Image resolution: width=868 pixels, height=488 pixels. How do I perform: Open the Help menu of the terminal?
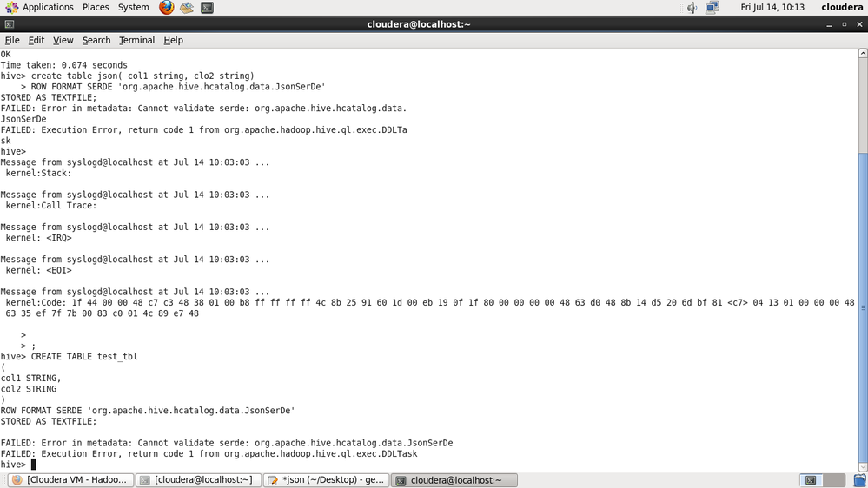(173, 41)
